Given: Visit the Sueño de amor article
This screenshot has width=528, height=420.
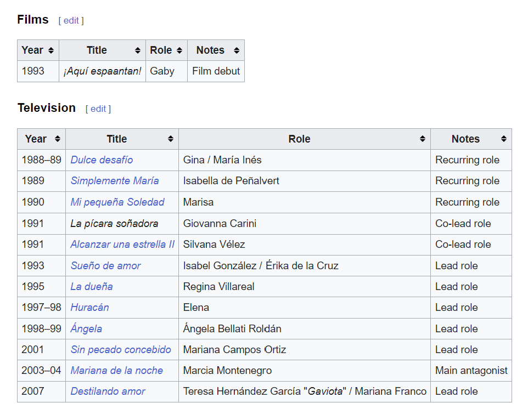Looking at the screenshot, I should [x=105, y=266].
